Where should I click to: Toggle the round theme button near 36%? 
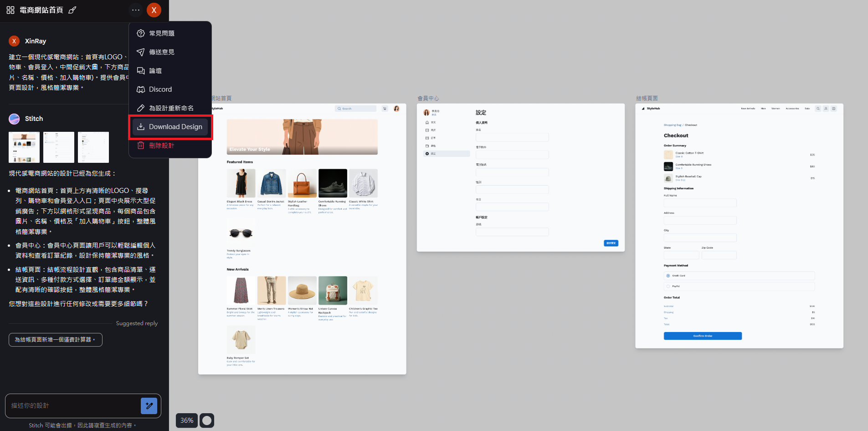(x=207, y=420)
